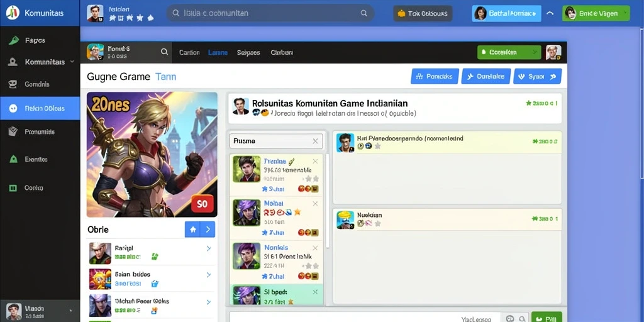This screenshot has width=644, height=322.
Task: Click the vertical scrollbar beside the character list
Action: (327, 201)
